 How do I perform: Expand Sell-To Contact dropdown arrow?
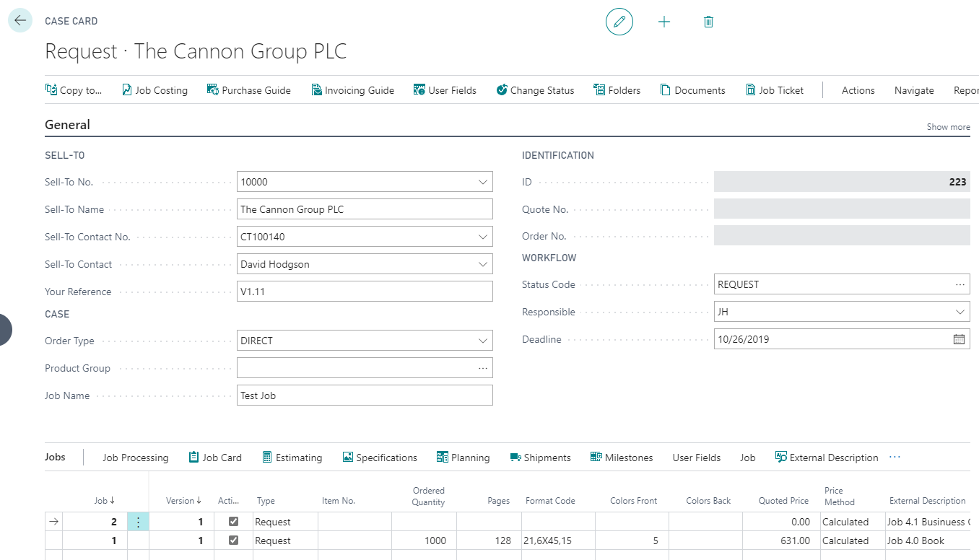click(483, 264)
